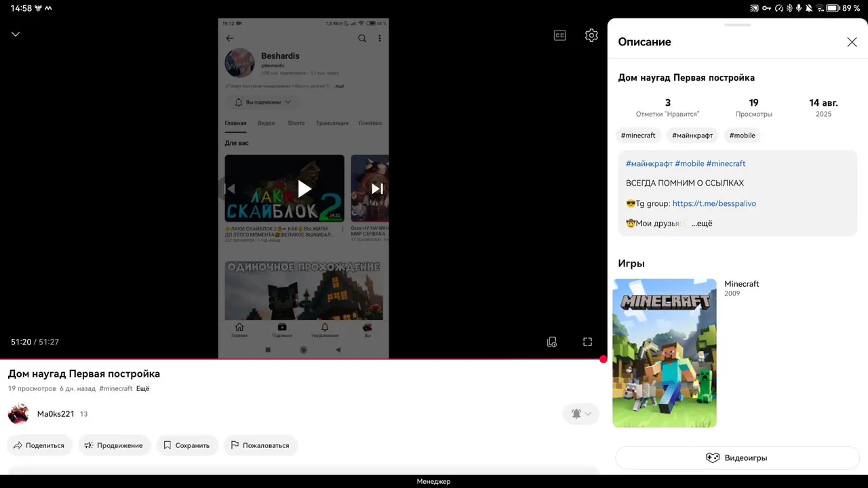This screenshot has width=868, height=488.
Task: Click the 14 авг. 2025 date
Action: click(x=823, y=108)
